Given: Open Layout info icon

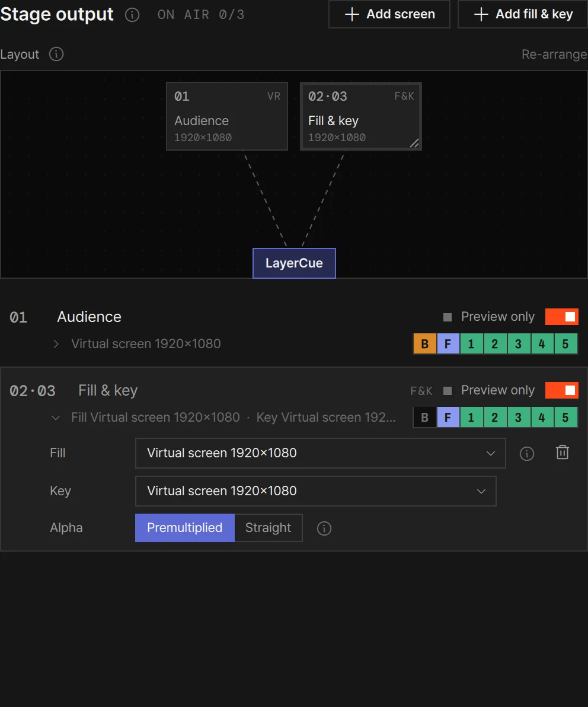Looking at the screenshot, I should (56, 54).
